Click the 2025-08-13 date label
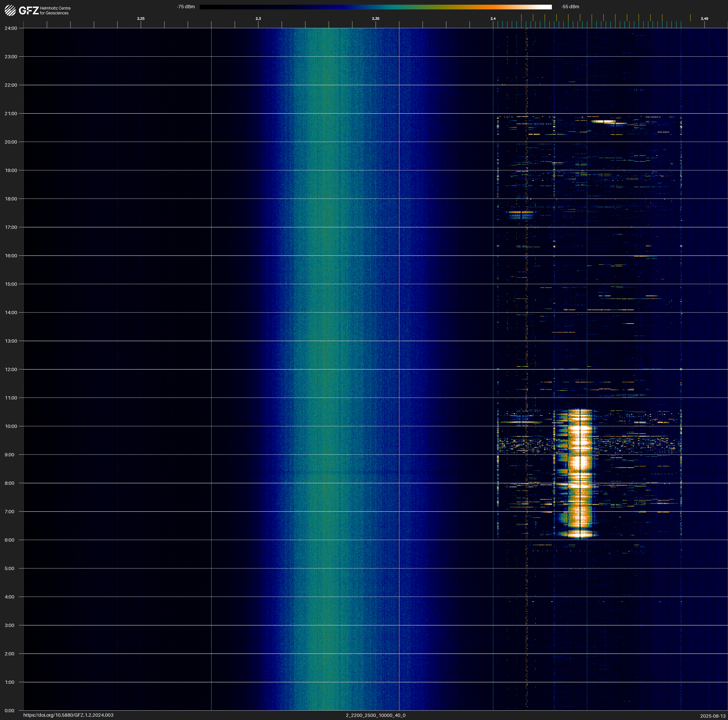 click(713, 716)
